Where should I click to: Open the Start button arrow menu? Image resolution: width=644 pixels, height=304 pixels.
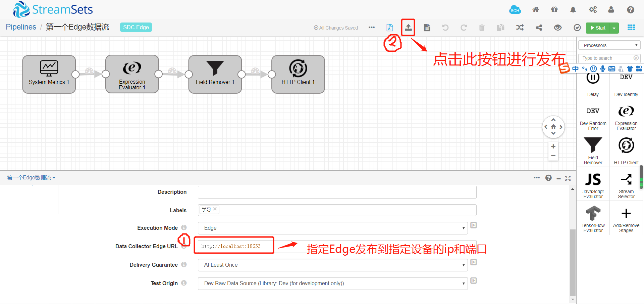(613, 28)
